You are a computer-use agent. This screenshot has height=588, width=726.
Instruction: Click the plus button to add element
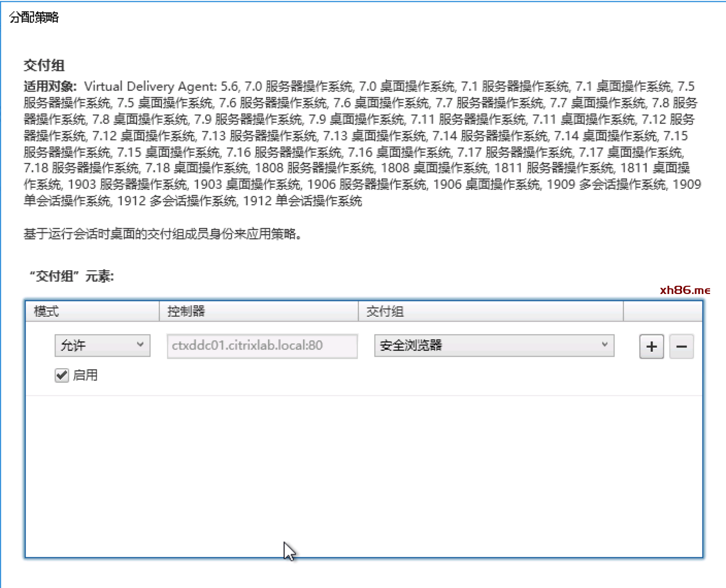[651, 346]
